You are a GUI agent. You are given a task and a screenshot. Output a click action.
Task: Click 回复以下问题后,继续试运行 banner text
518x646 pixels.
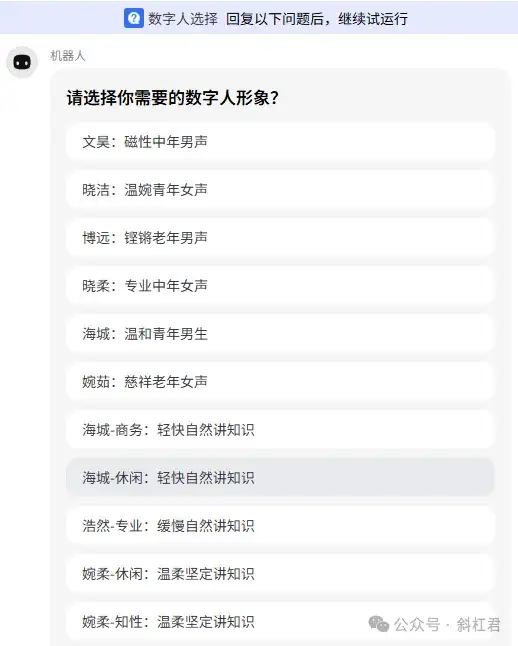pyautogui.click(x=317, y=19)
